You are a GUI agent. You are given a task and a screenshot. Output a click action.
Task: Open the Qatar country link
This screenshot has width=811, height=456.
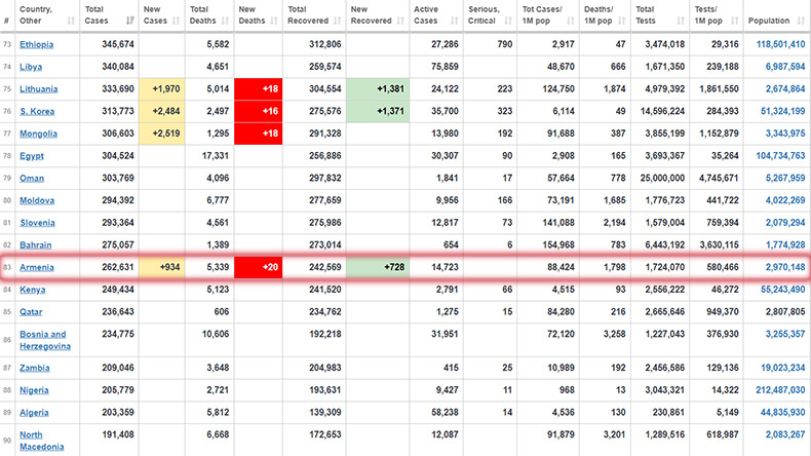pos(31,312)
